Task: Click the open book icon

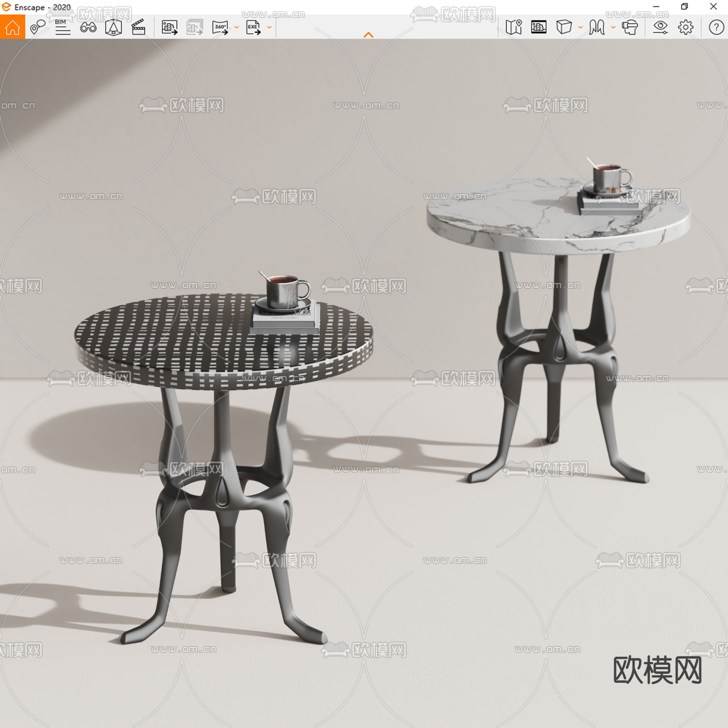Action: (597, 27)
